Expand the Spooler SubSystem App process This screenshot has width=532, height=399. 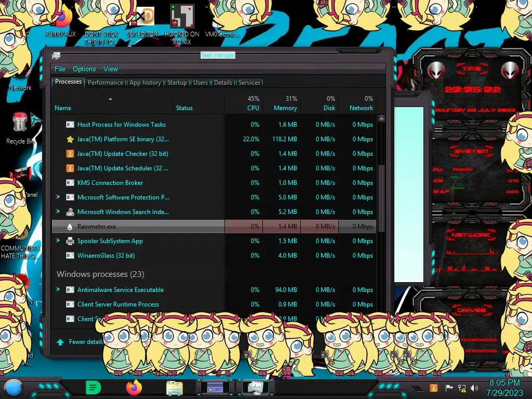tap(58, 241)
